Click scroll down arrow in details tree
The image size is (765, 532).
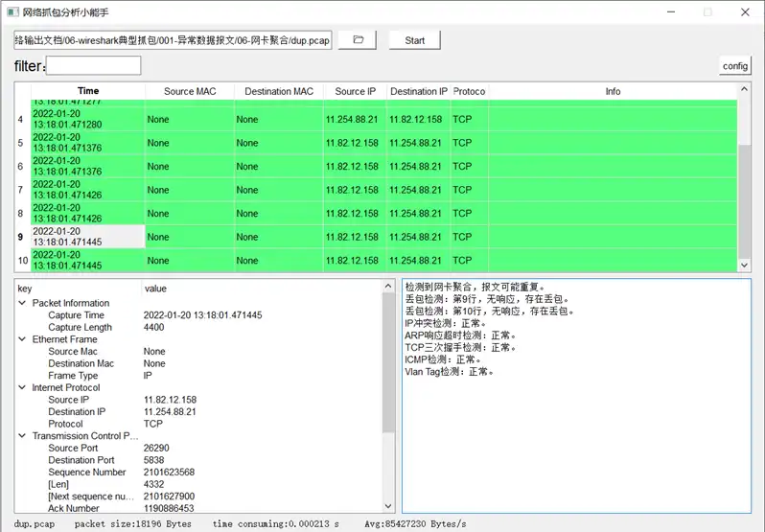click(x=388, y=507)
